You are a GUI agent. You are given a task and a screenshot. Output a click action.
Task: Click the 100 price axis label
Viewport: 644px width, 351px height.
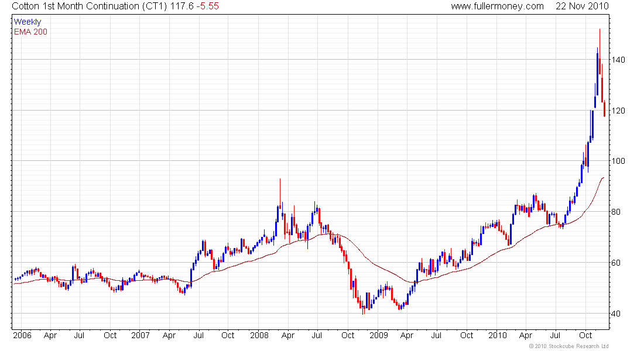point(619,161)
